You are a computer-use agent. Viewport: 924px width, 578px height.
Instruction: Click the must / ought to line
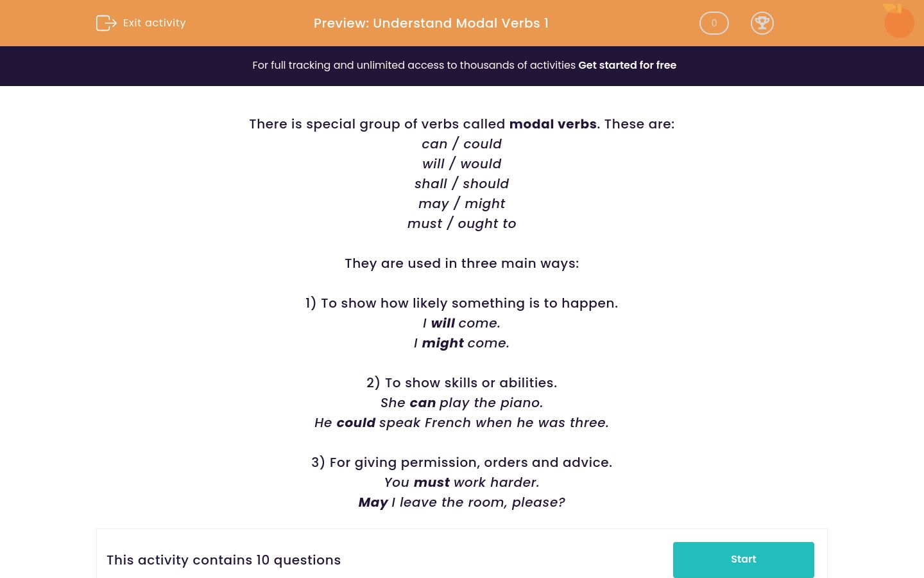(x=461, y=223)
